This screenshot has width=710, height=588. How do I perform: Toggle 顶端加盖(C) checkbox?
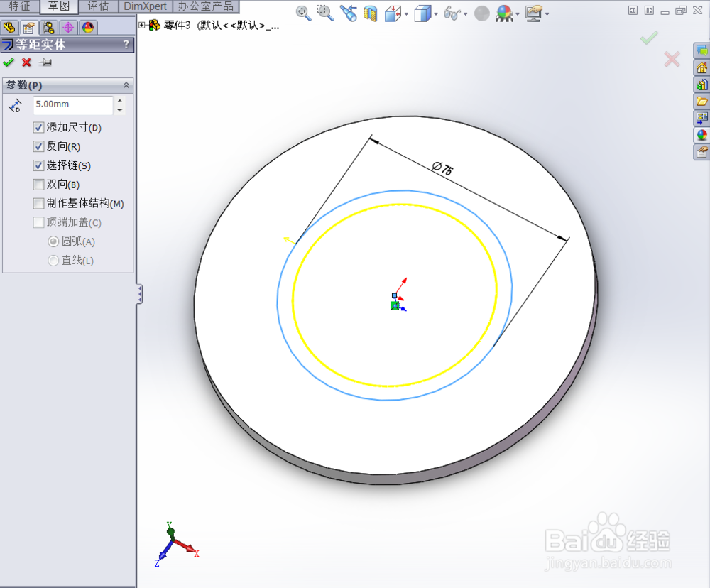pos(38,223)
